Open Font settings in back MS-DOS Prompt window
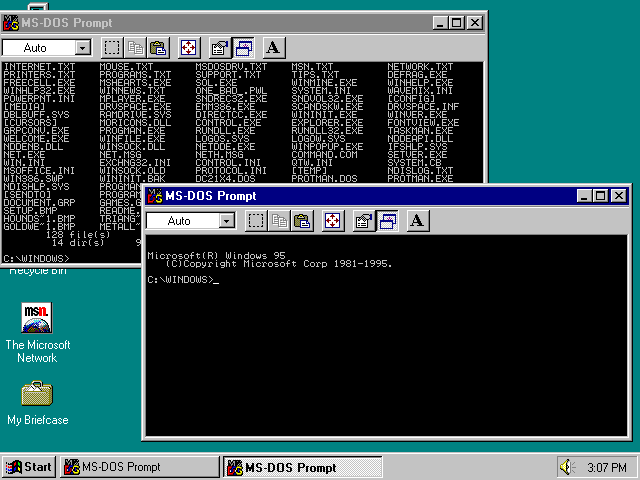 [273, 48]
